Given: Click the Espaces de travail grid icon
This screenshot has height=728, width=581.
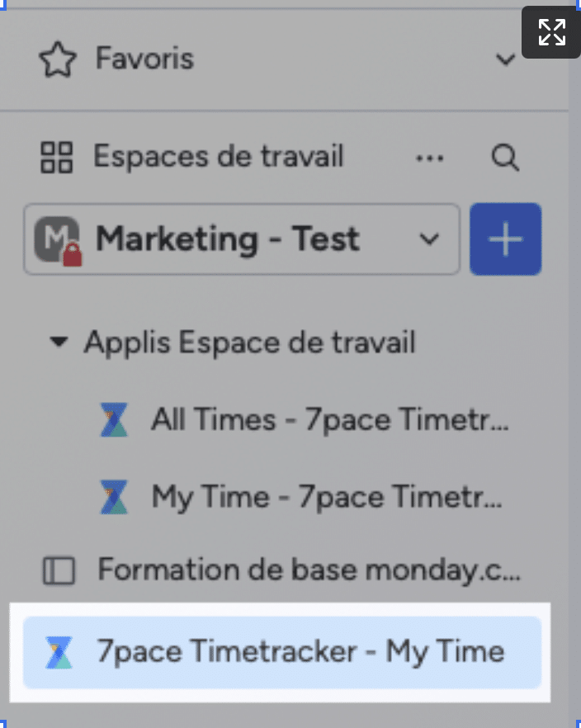Looking at the screenshot, I should [57, 157].
